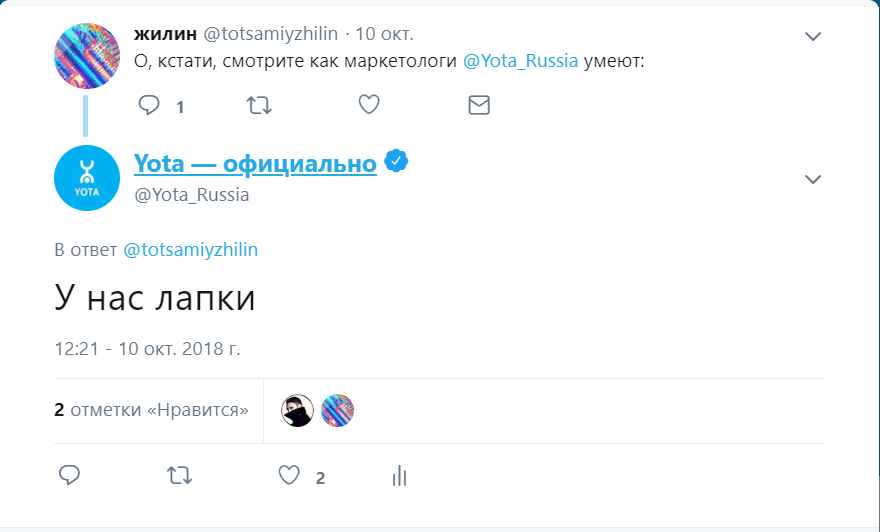The width and height of the screenshot is (880, 532).
Task: Expand the Yota tweet options chevron
Action: pos(813,180)
